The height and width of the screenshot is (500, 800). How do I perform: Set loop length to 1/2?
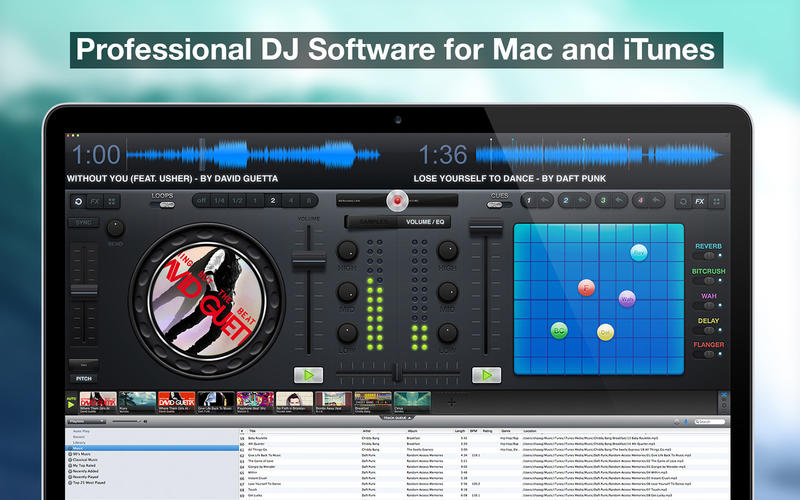237,201
